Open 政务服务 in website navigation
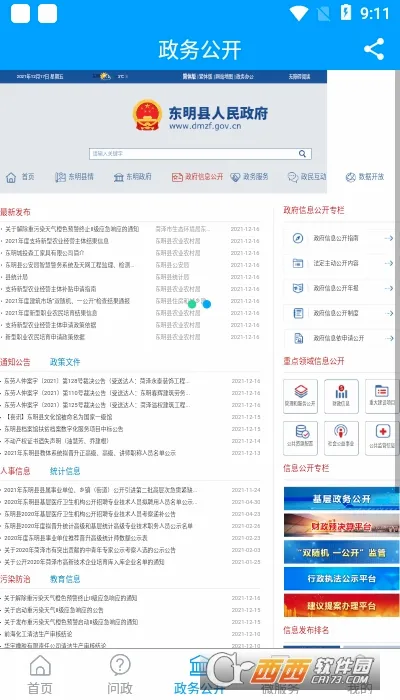Viewport: 400px width, 700px height. (249, 177)
